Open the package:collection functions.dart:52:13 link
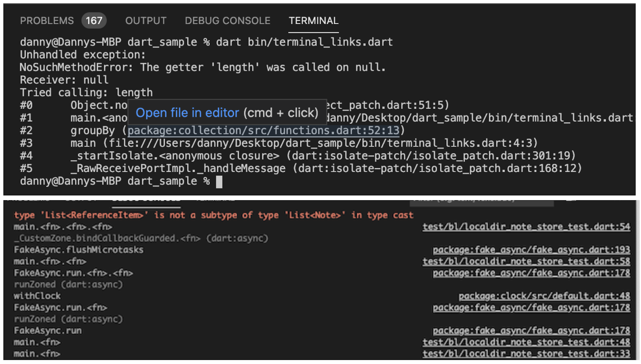641x364 pixels. [264, 131]
